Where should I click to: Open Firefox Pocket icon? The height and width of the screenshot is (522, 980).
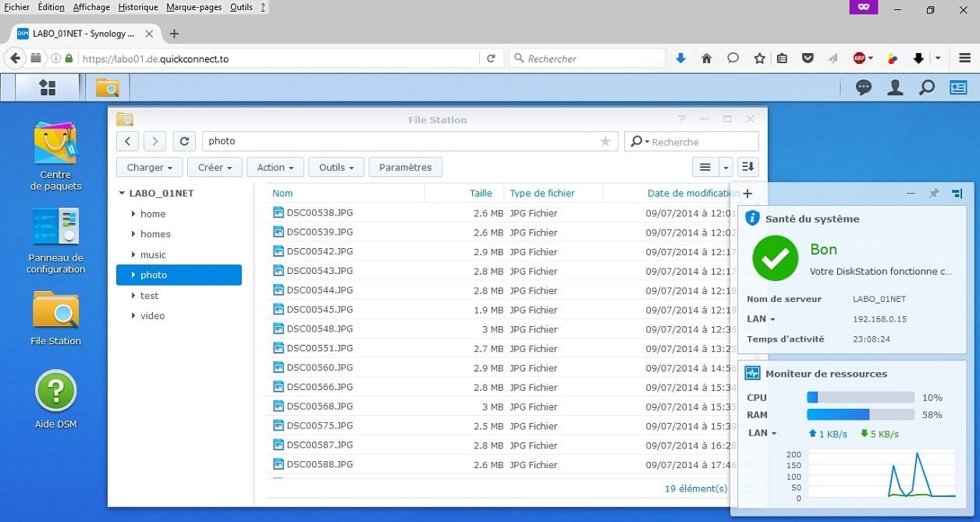[x=808, y=59]
